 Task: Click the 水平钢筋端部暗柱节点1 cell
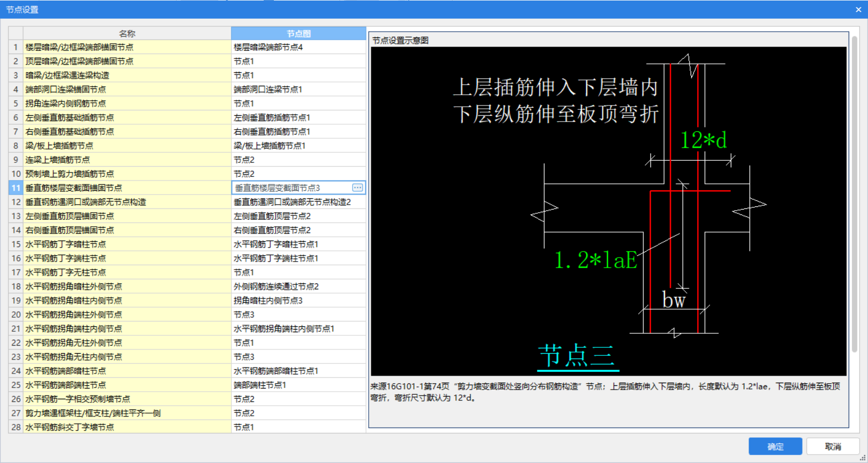298,371
